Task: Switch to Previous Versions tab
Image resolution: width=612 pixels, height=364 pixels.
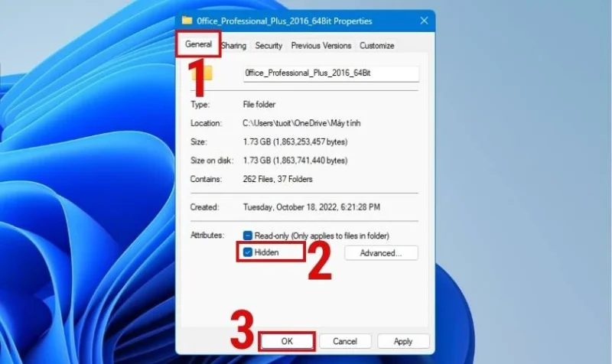Action: [x=321, y=46]
